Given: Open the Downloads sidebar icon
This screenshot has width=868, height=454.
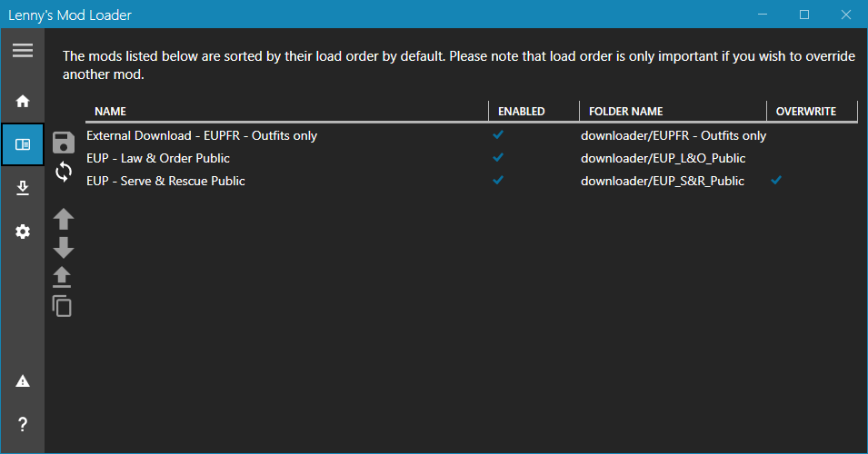Looking at the screenshot, I should (x=23, y=188).
